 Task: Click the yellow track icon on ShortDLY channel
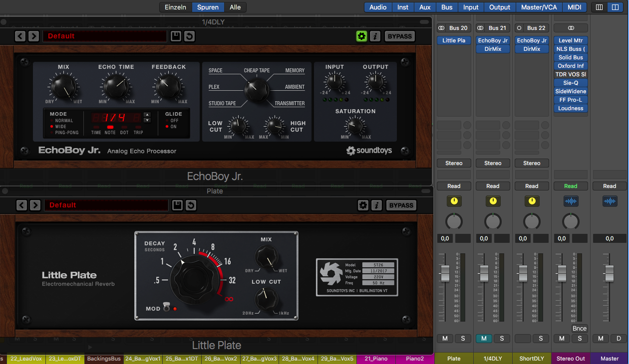click(x=532, y=201)
